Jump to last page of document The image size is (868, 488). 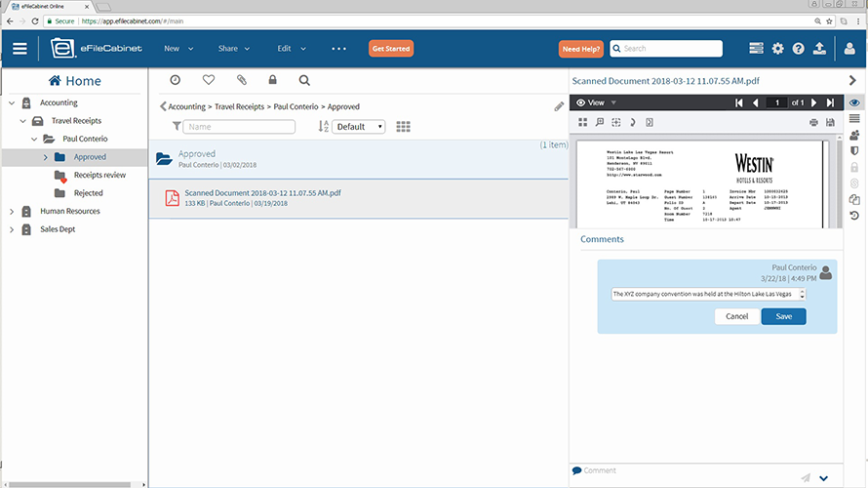[830, 102]
